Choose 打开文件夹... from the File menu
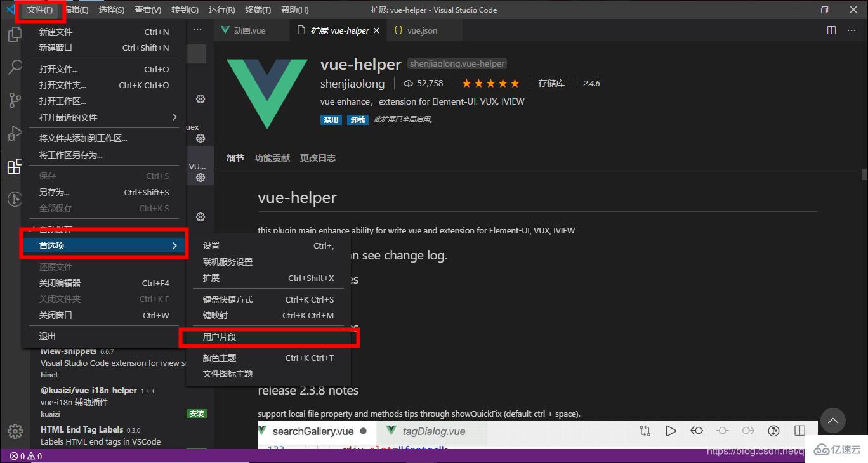Viewport: 868px width, 463px height. coord(104,85)
